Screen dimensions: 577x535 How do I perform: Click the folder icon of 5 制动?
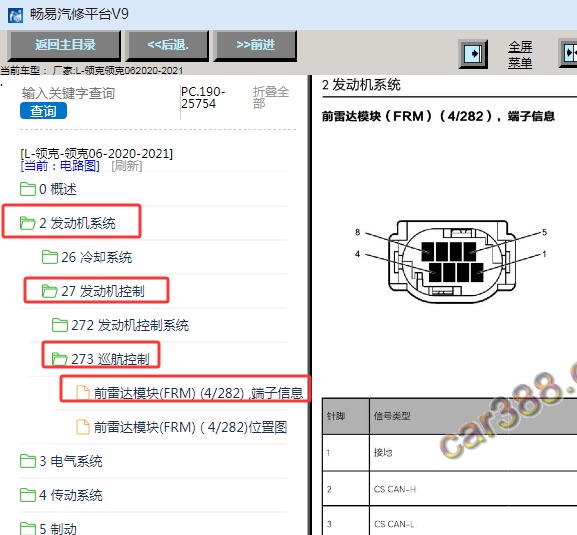(x=28, y=529)
